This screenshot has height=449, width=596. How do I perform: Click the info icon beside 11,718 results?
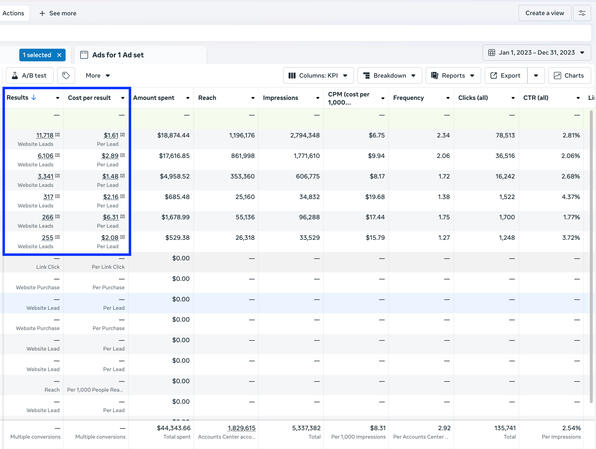[57, 135]
